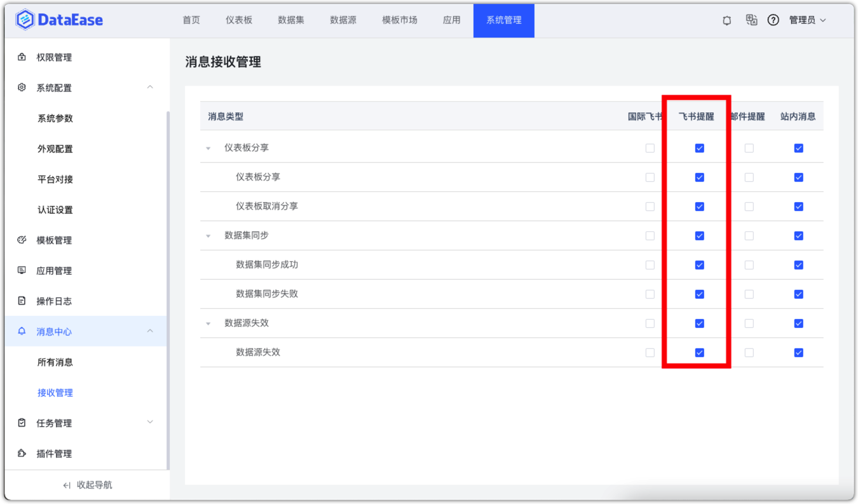The height and width of the screenshot is (504, 858).
Task: Click the 收起导航 collapse arrow icon
Action: click(67, 485)
